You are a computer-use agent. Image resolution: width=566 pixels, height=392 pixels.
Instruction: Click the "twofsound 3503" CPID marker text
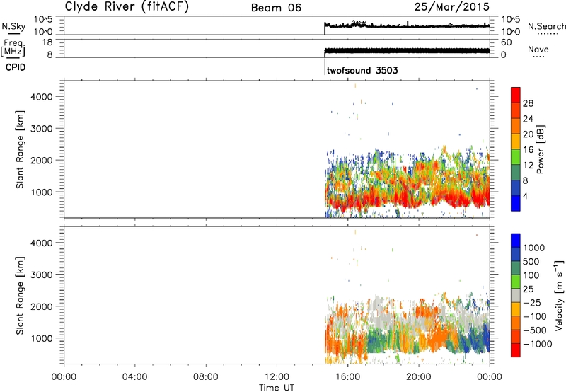(x=362, y=70)
